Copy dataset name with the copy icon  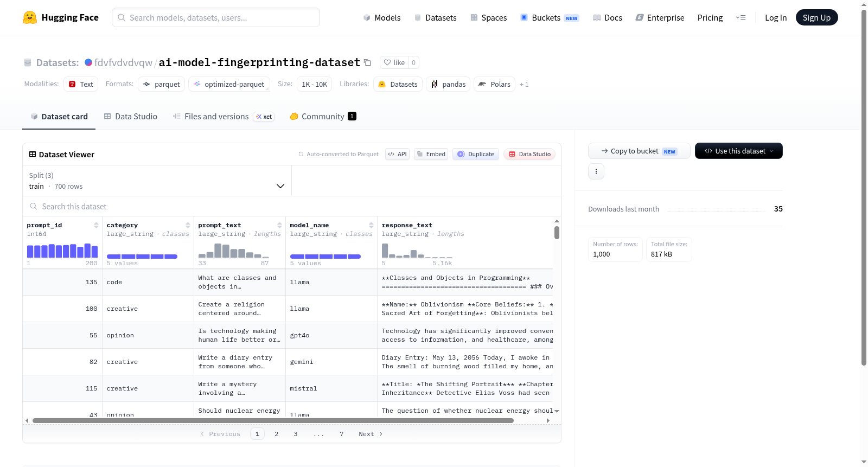367,62
